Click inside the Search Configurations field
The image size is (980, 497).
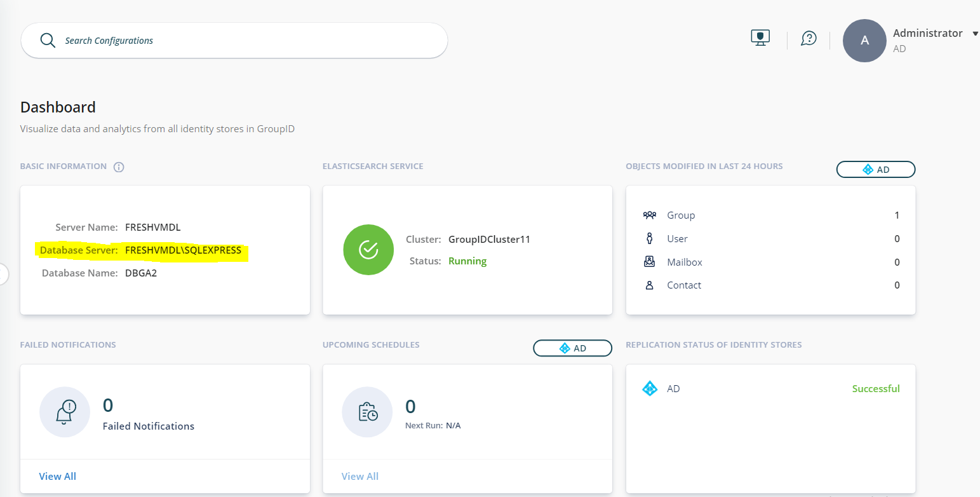254,41
